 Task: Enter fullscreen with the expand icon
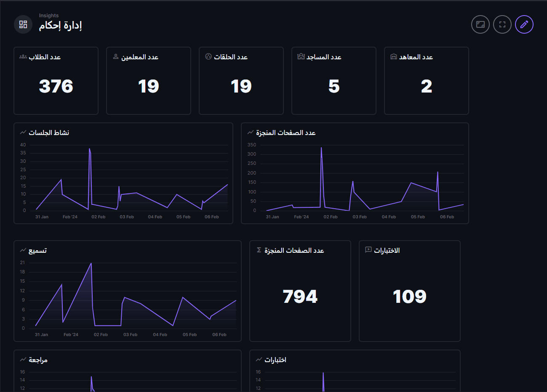(502, 24)
